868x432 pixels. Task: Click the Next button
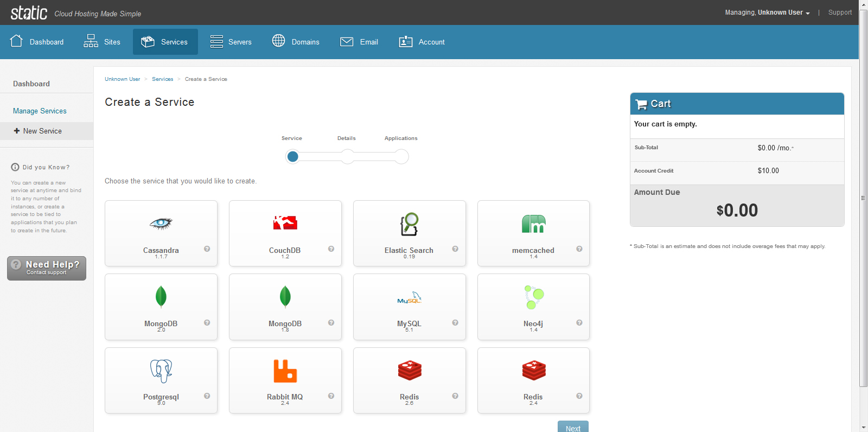click(573, 427)
